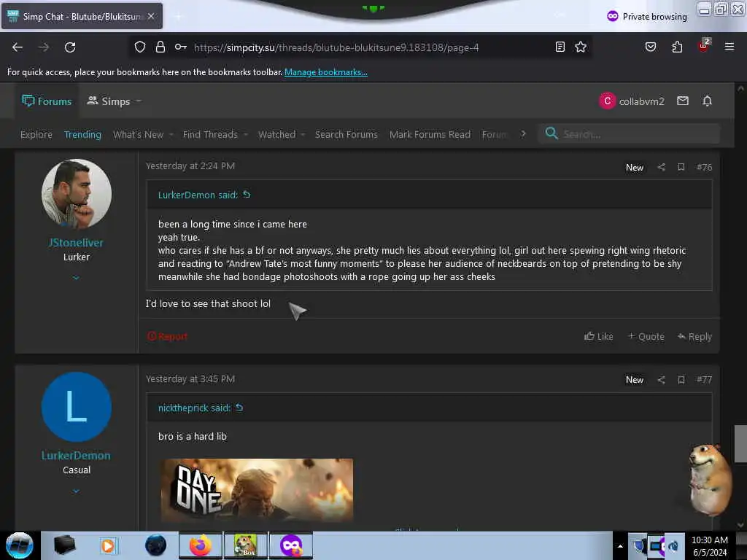Open the Day One image thumbnail
The image size is (747, 560).
[x=258, y=490]
